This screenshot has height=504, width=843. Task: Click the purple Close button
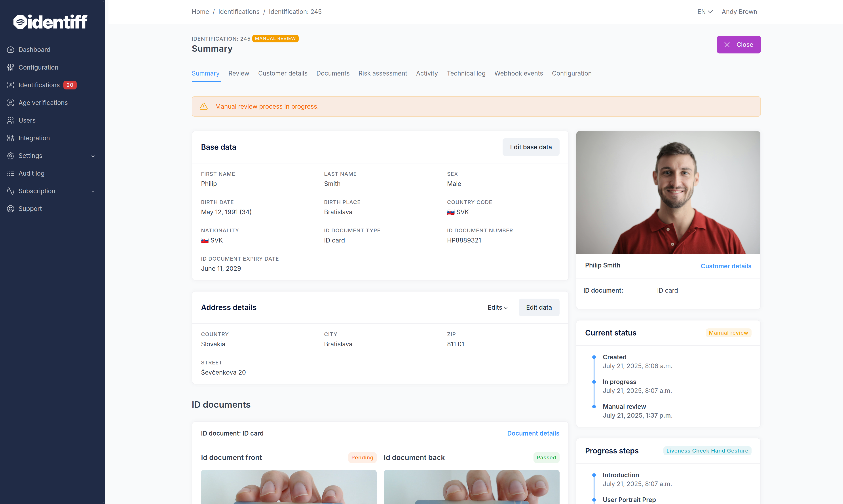(738, 44)
